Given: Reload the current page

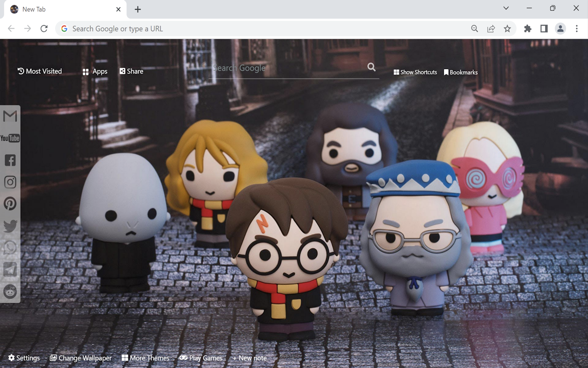Looking at the screenshot, I should [44, 29].
